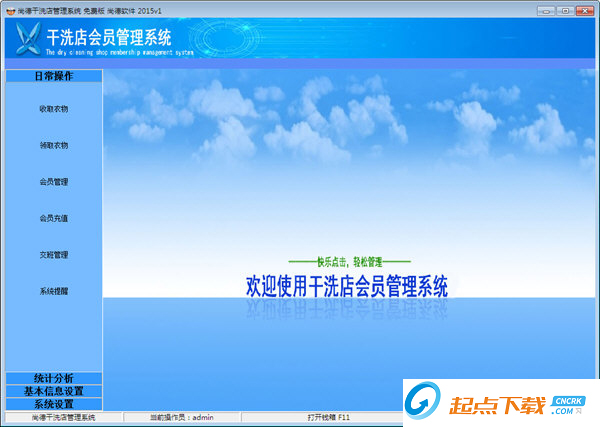Click 打开钱箱 F11 in the status bar

328,417
